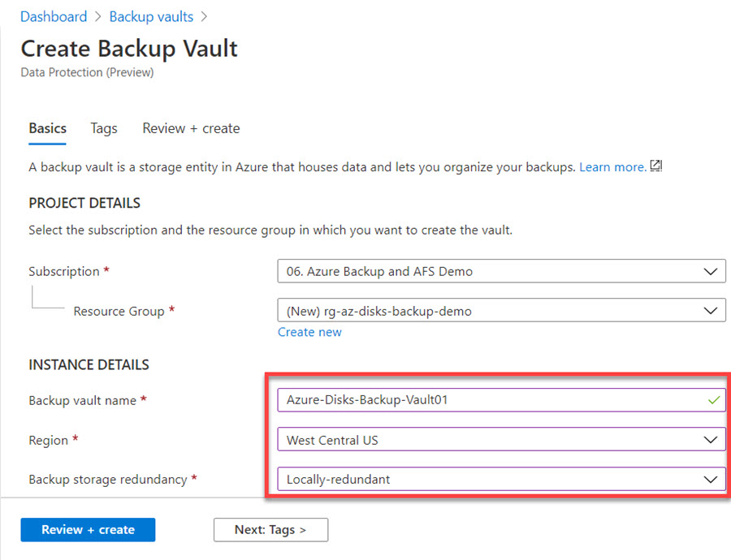
Task: Click Next: Tags button
Action: tap(270, 530)
